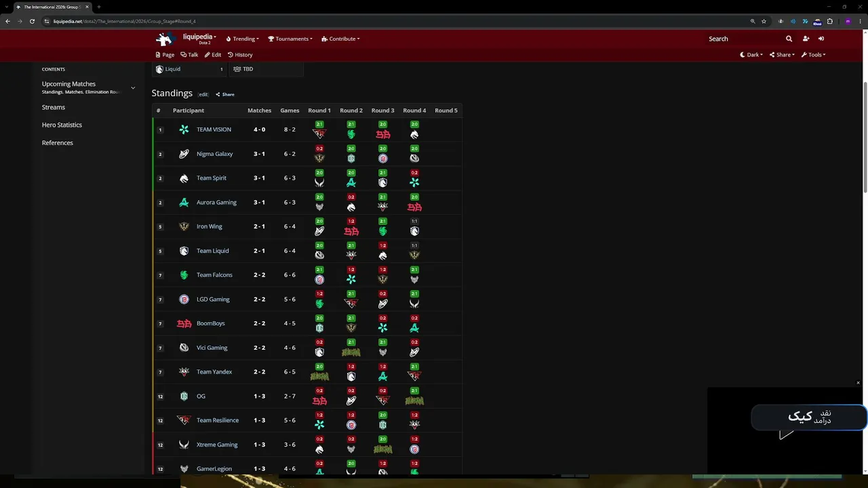Image resolution: width=868 pixels, height=488 pixels.
Task: Open the Team Spirit name link
Action: coord(212,178)
